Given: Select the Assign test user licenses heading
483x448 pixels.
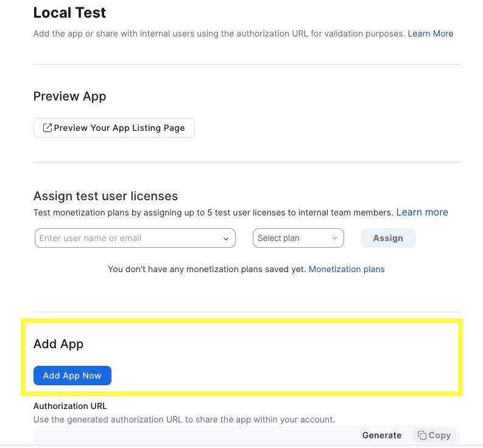Looking at the screenshot, I should click(105, 196).
